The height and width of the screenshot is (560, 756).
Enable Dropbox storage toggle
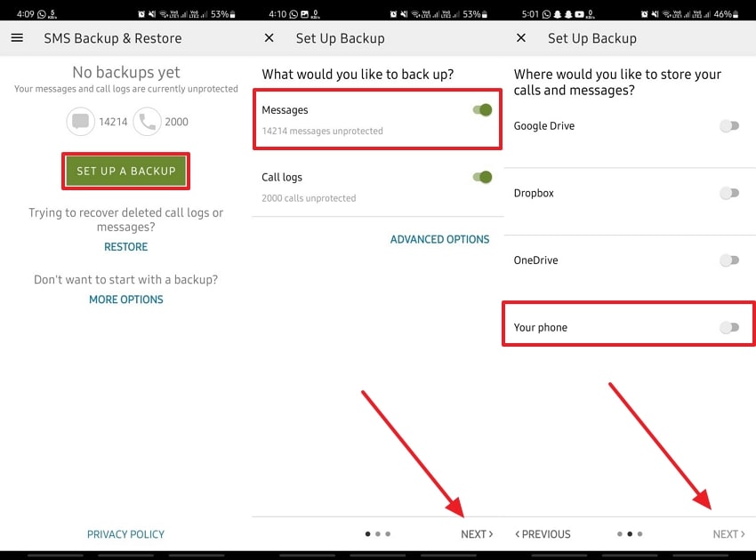[728, 193]
